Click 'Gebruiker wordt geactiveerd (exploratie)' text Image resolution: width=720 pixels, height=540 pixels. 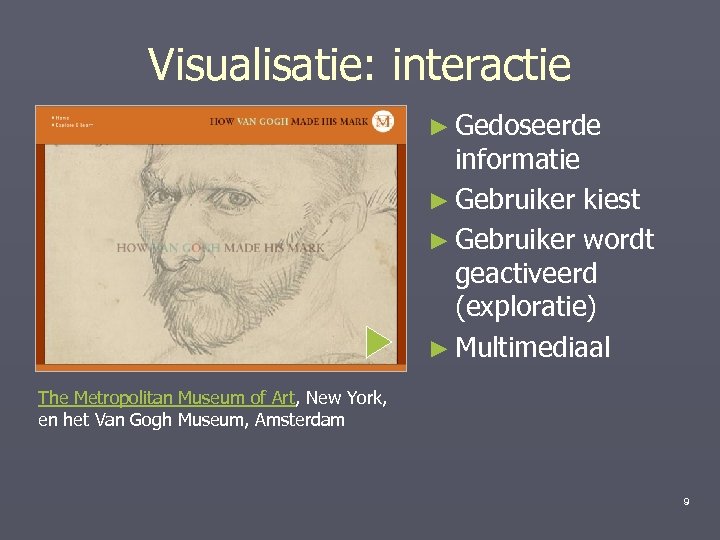tap(554, 274)
